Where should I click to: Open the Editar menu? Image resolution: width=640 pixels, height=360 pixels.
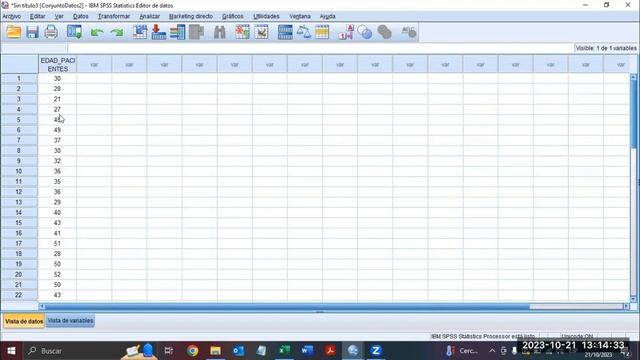(38, 16)
